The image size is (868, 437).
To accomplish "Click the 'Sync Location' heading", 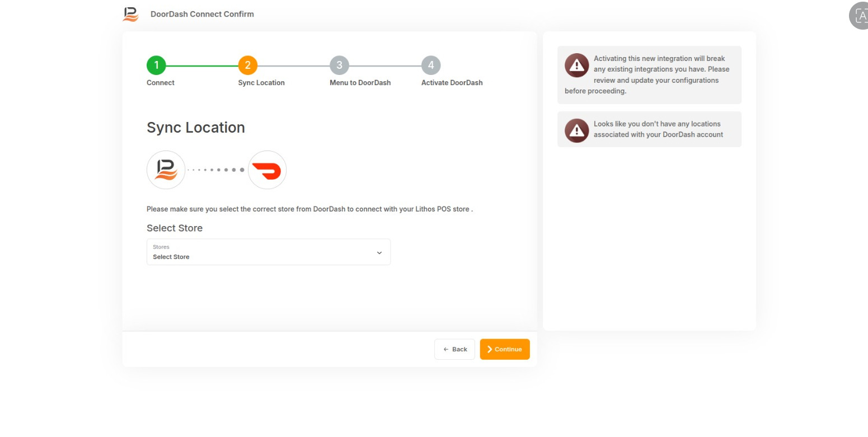I will 196,128.
